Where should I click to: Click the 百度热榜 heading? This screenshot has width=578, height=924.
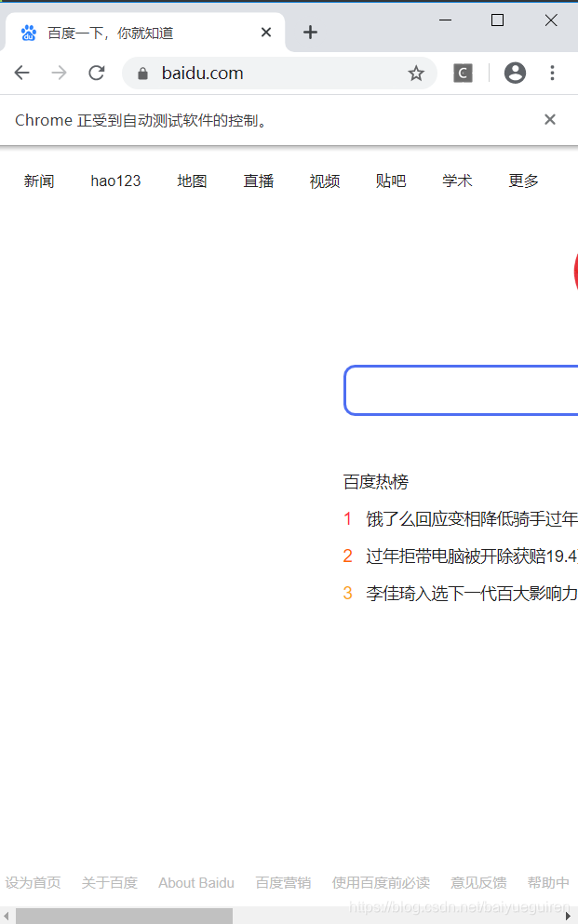376,482
